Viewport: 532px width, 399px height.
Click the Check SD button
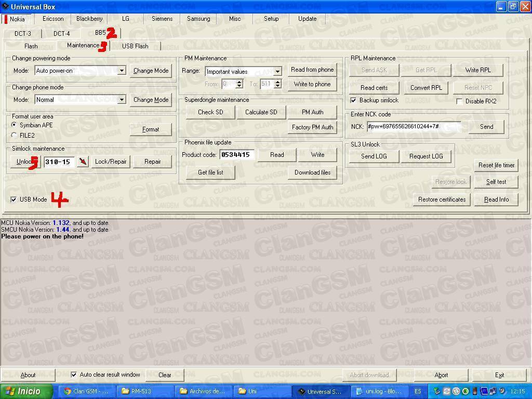210,112
